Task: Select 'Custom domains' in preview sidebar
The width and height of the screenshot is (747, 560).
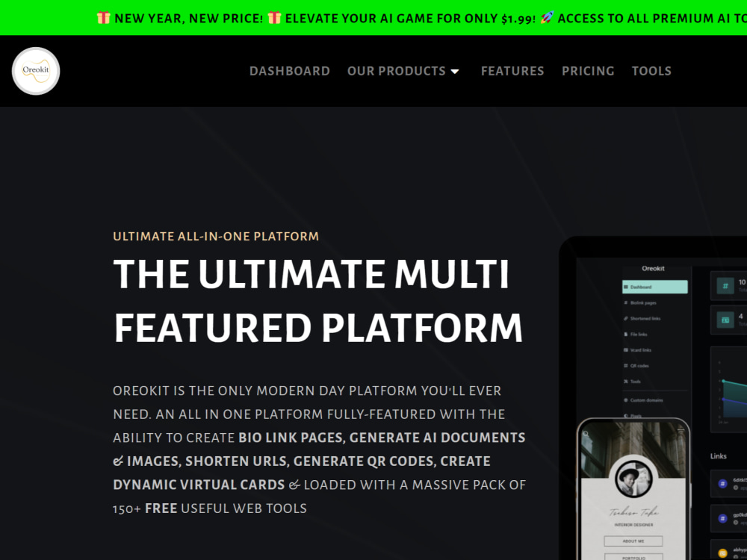Action: pos(643,400)
